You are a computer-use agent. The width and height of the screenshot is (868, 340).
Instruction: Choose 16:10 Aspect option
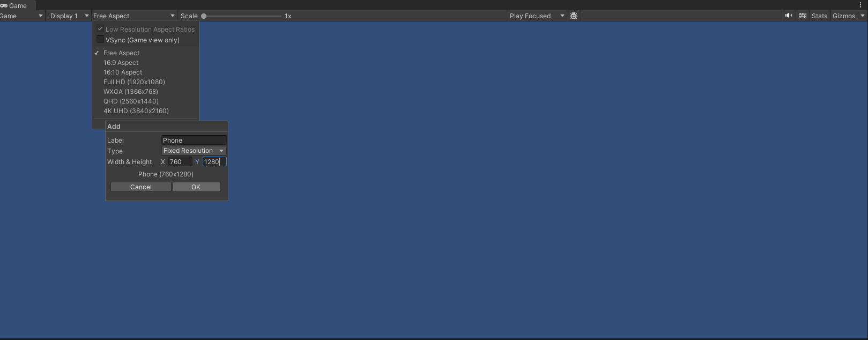(x=145, y=72)
